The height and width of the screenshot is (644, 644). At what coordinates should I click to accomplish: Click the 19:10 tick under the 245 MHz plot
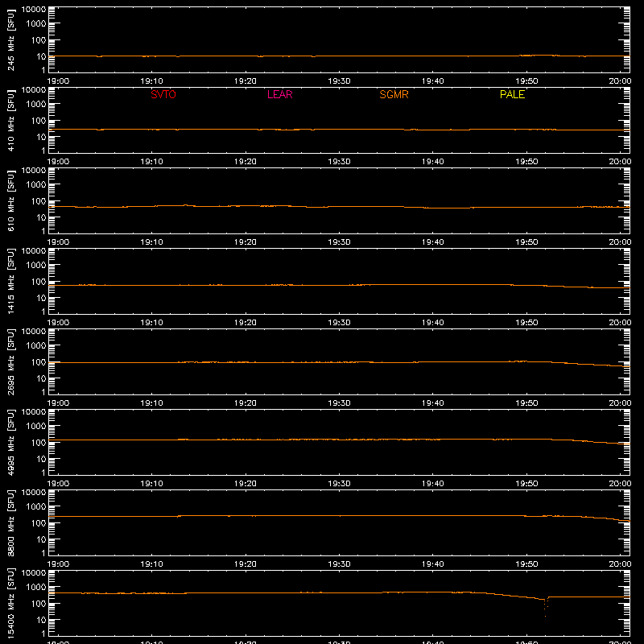tap(151, 81)
